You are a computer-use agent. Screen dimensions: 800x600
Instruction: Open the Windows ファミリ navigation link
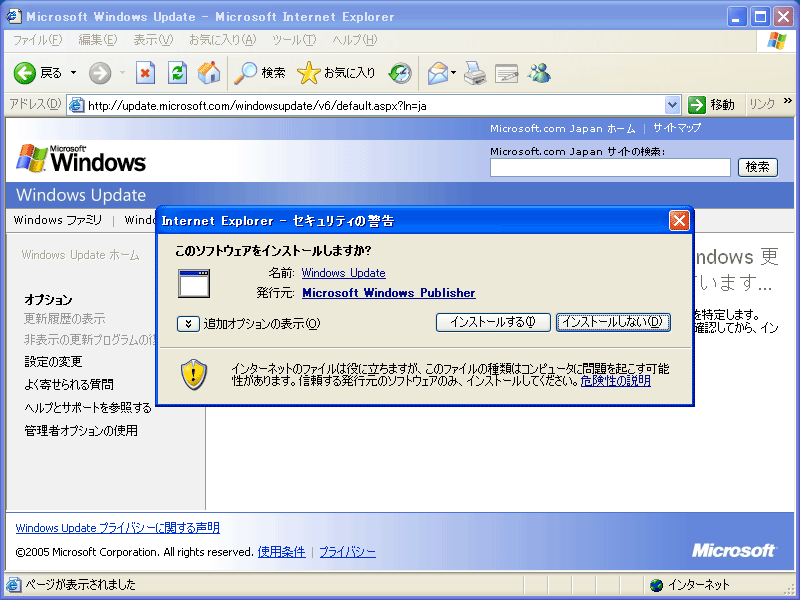[58, 220]
